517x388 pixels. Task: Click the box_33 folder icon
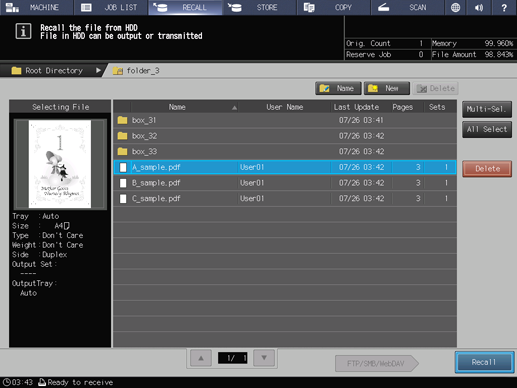click(x=122, y=151)
